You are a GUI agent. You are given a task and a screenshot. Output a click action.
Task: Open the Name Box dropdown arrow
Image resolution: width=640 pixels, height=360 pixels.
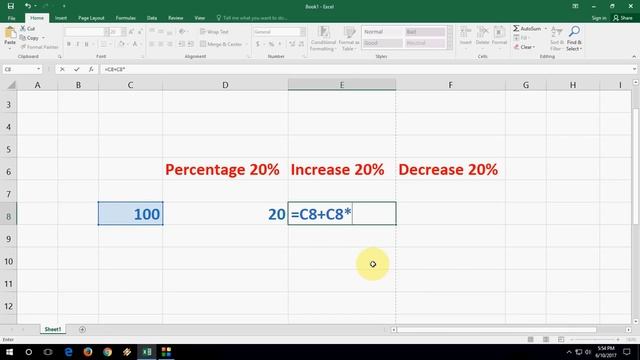tap(38, 69)
